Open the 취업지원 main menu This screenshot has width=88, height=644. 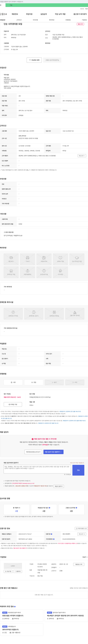coord(29,14)
